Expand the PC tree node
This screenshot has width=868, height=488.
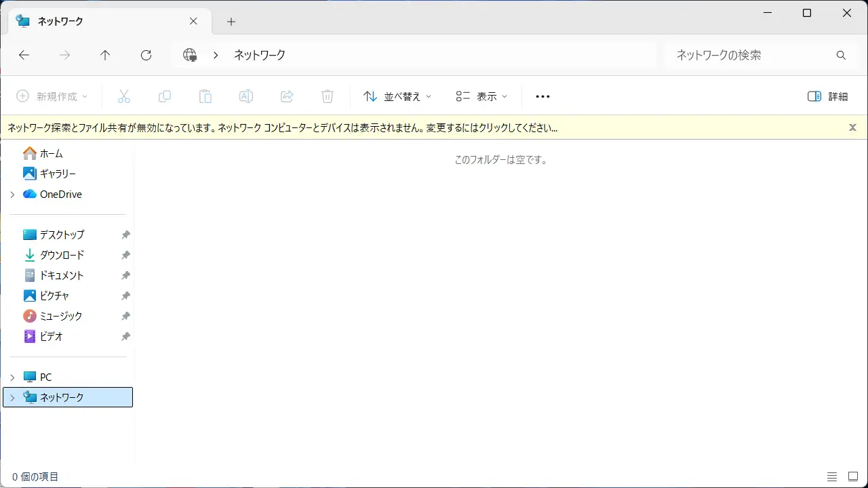12,378
